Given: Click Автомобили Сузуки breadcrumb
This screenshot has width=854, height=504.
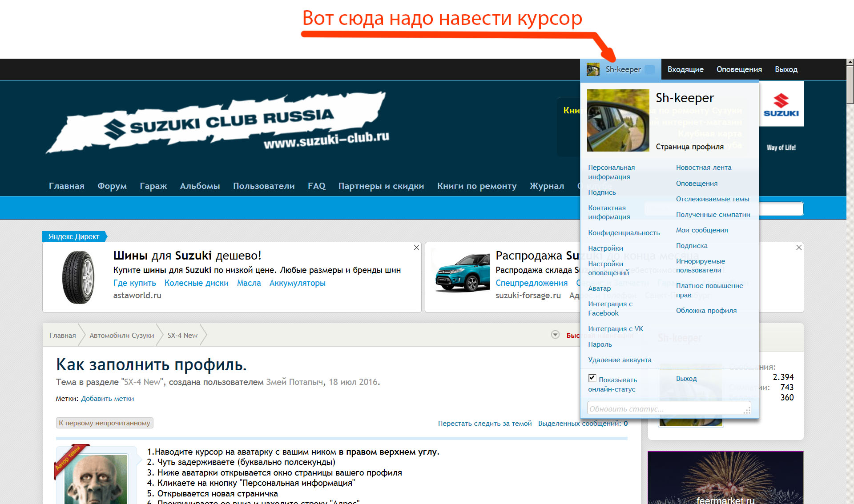Looking at the screenshot, I should [121, 335].
